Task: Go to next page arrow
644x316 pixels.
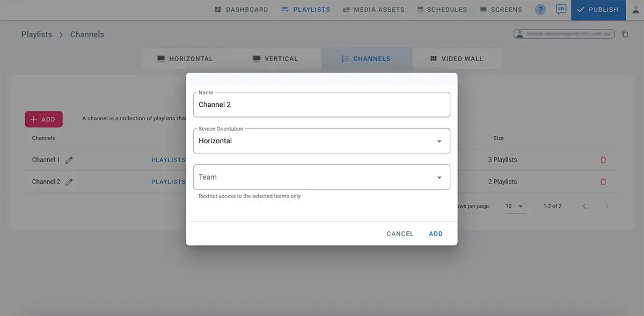Action: [x=607, y=207]
